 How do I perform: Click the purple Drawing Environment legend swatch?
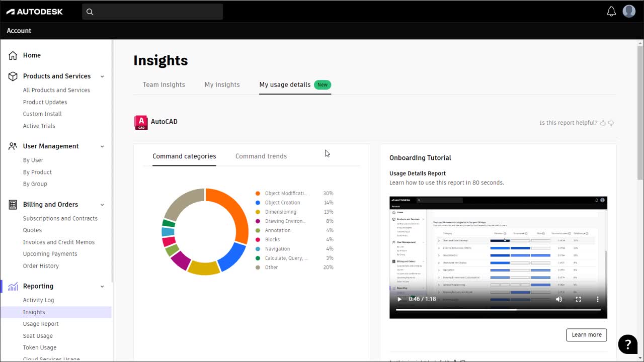[258, 221]
